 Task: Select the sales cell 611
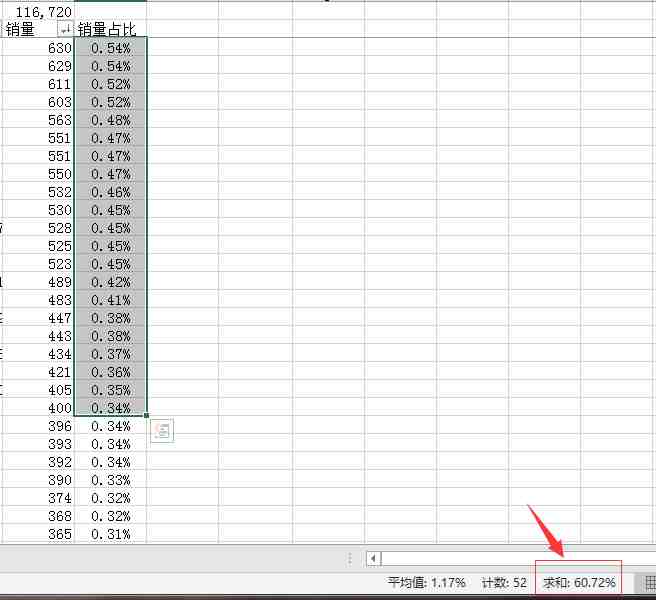[x=38, y=84]
